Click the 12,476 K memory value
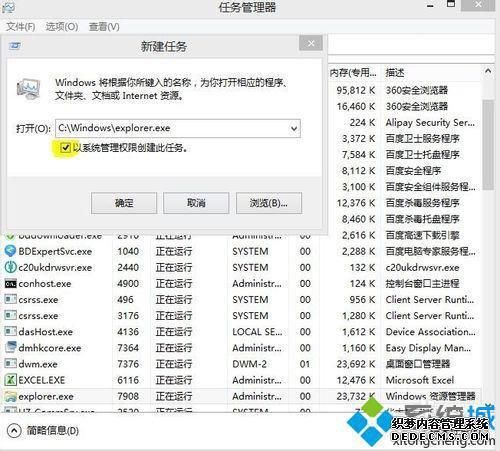 356,380
